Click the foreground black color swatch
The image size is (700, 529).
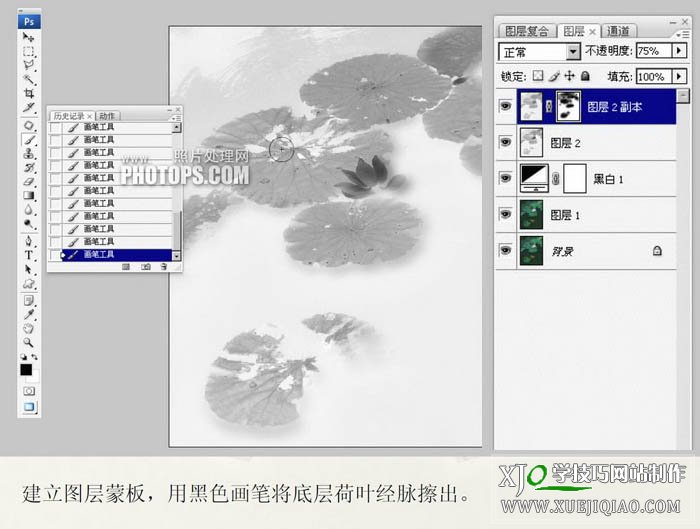[x=26, y=370]
